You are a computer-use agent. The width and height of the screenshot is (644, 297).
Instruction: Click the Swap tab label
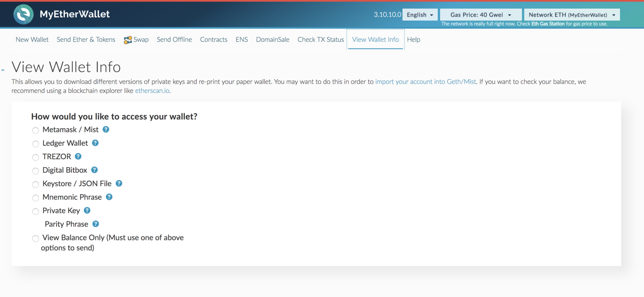[x=141, y=40]
